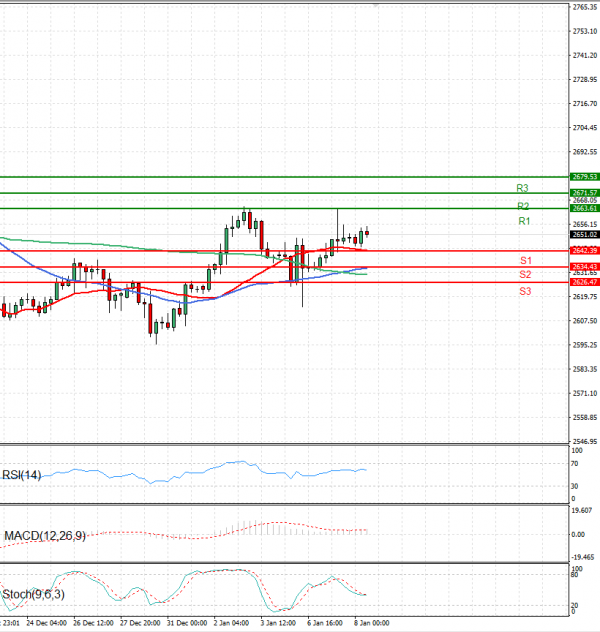This screenshot has width=600, height=632.
Task: Click the 2663.61 green price label
Action: point(585,208)
